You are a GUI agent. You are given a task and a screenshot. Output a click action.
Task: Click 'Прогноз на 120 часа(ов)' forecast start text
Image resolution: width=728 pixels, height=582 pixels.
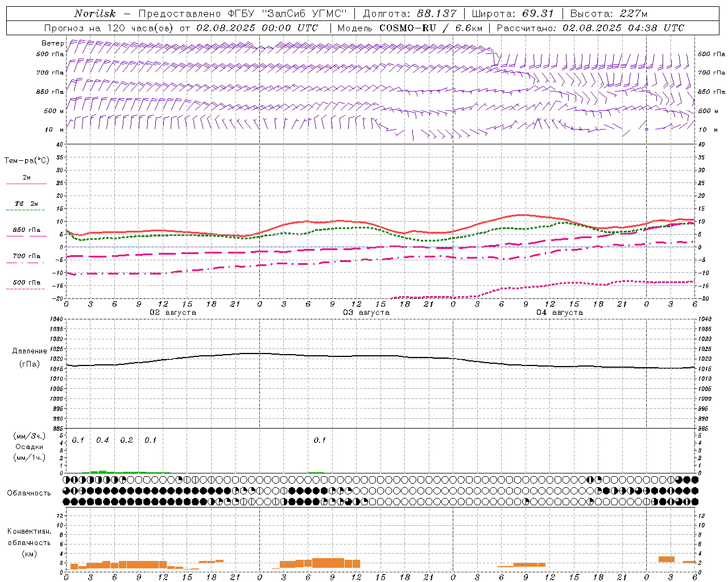click(x=110, y=28)
